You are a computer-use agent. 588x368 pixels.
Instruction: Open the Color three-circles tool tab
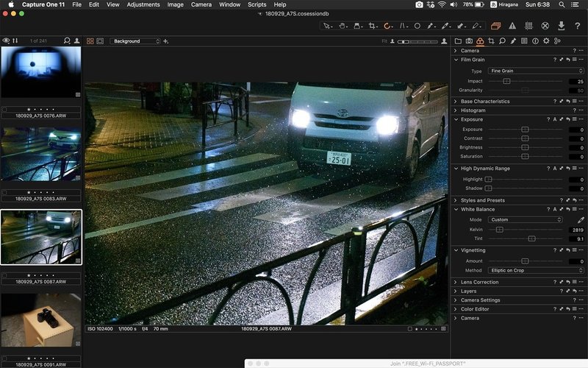point(480,41)
